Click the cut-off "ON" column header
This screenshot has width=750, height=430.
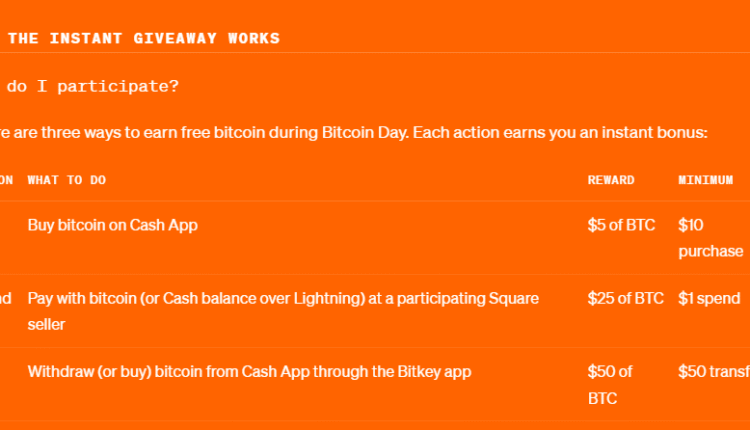(6, 180)
